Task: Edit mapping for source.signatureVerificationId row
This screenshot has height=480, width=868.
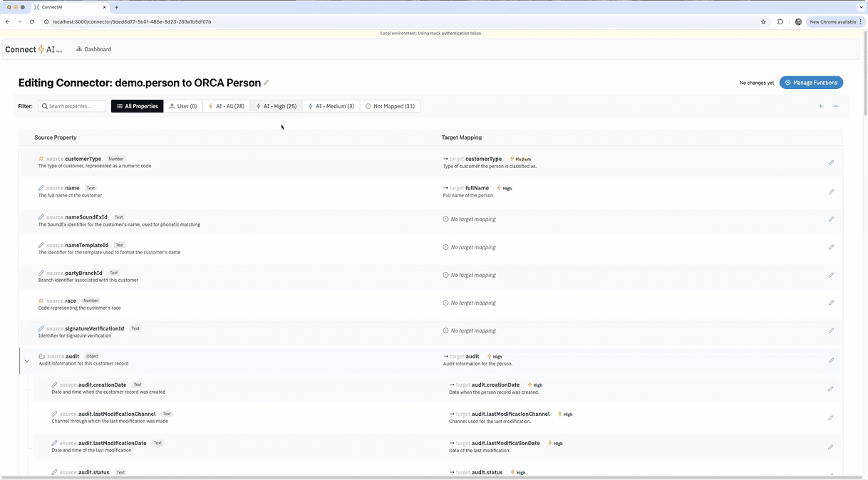Action: (831, 330)
